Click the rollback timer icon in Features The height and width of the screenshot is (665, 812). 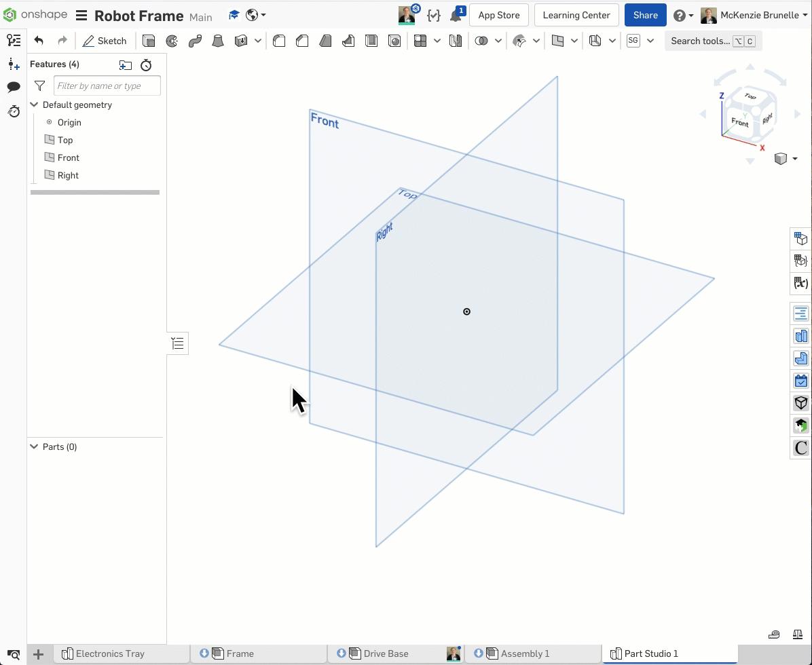(146, 65)
